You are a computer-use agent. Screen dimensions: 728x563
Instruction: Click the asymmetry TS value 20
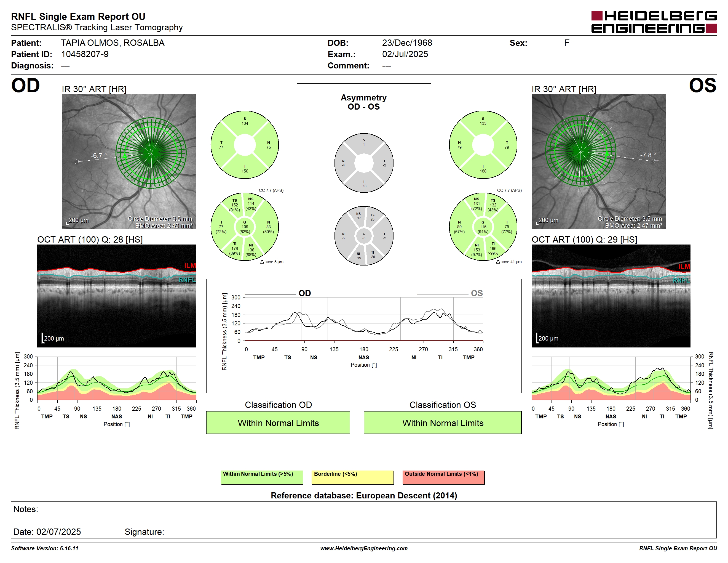pyautogui.click(x=372, y=219)
